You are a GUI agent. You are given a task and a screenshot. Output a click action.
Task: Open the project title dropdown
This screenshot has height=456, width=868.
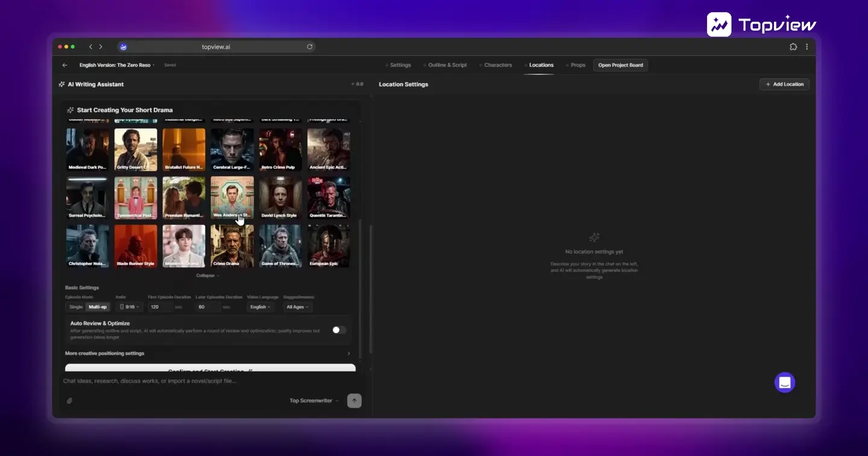pyautogui.click(x=117, y=65)
